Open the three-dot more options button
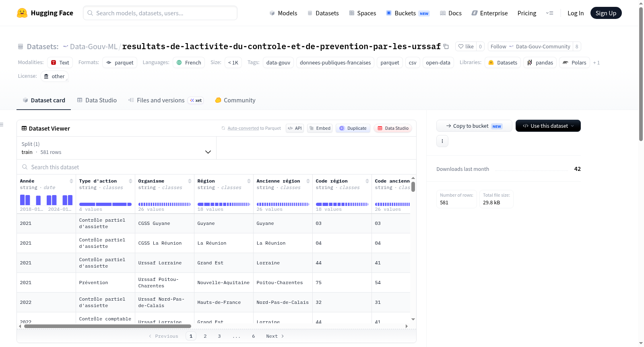The image size is (644, 347). point(442,141)
